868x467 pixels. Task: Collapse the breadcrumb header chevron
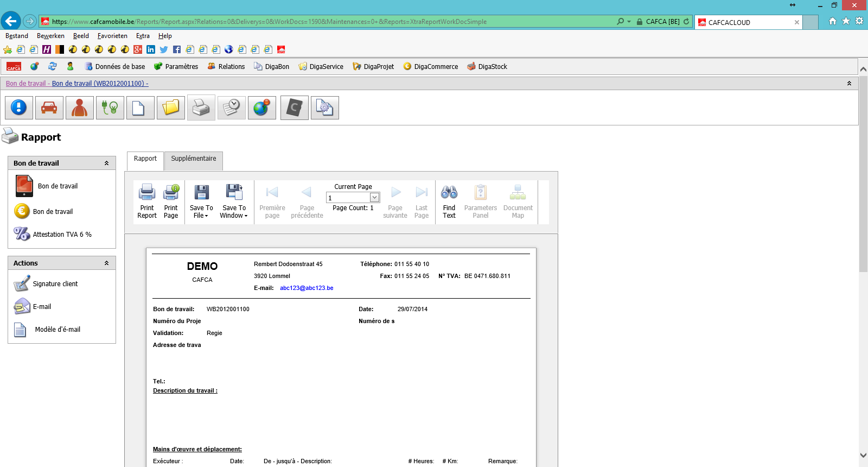click(849, 83)
